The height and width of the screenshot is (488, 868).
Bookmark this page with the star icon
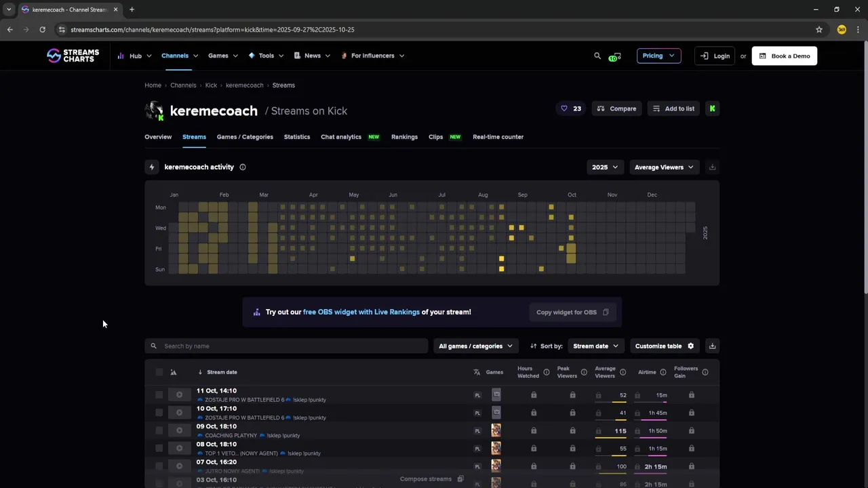819,30
